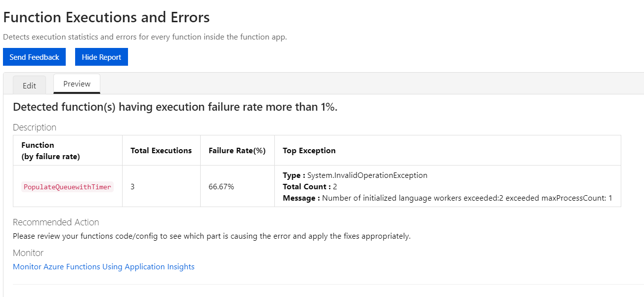644x297 pixels.
Task: Select the Description section label
Action: (34, 127)
